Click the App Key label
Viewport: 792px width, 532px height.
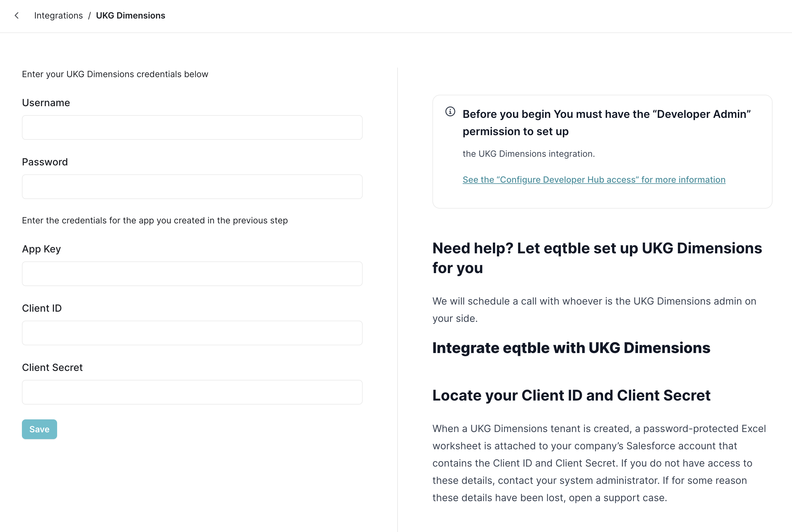(x=41, y=249)
